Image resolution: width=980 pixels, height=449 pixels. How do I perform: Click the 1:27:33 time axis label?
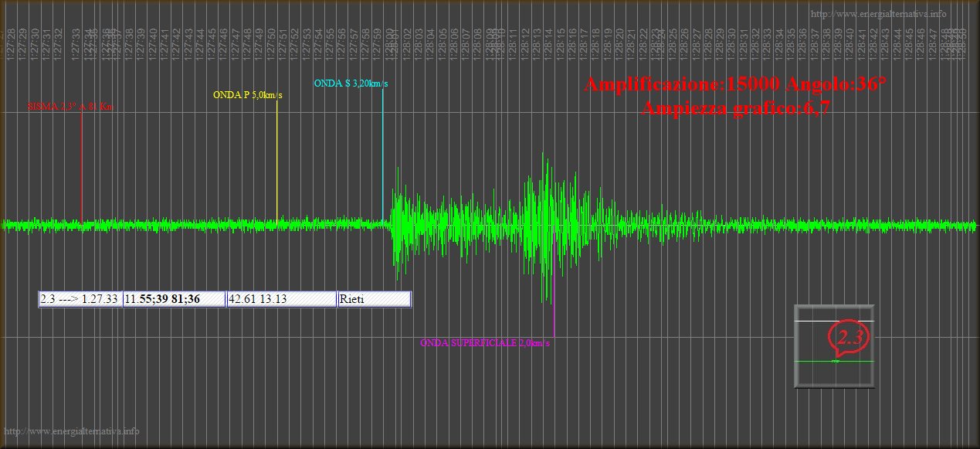[x=76, y=43]
